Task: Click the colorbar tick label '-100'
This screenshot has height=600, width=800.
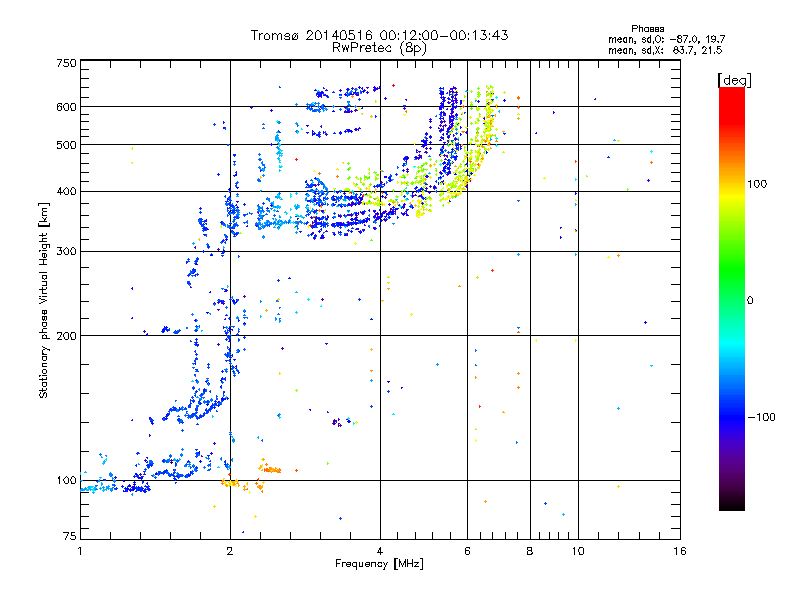Action: [761, 417]
